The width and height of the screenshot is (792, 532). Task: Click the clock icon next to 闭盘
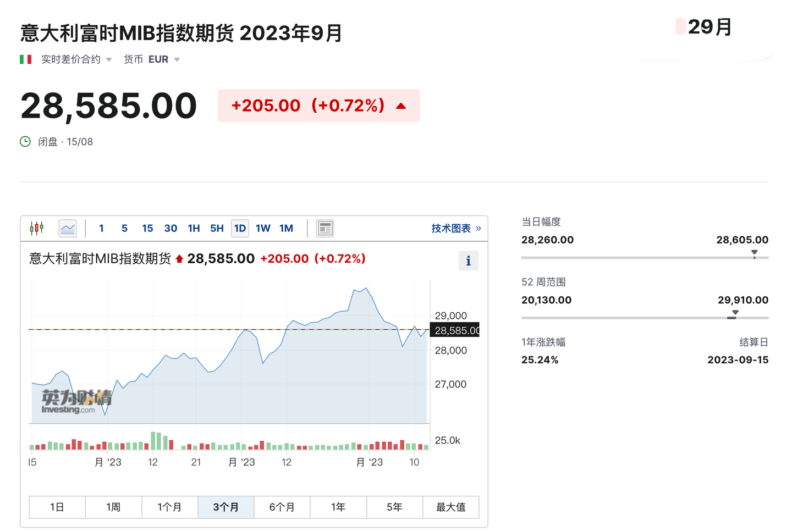tap(26, 141)
